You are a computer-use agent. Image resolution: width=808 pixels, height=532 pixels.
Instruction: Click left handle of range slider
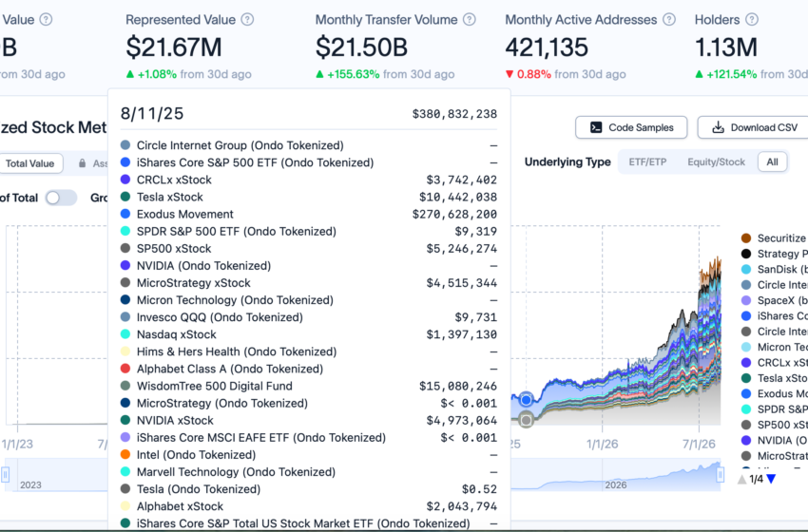coord(6,474)
